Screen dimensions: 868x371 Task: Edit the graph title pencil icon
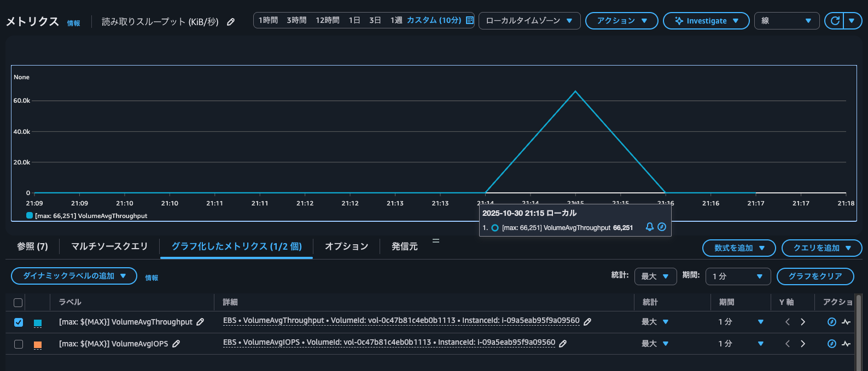[x=231, y=22]
